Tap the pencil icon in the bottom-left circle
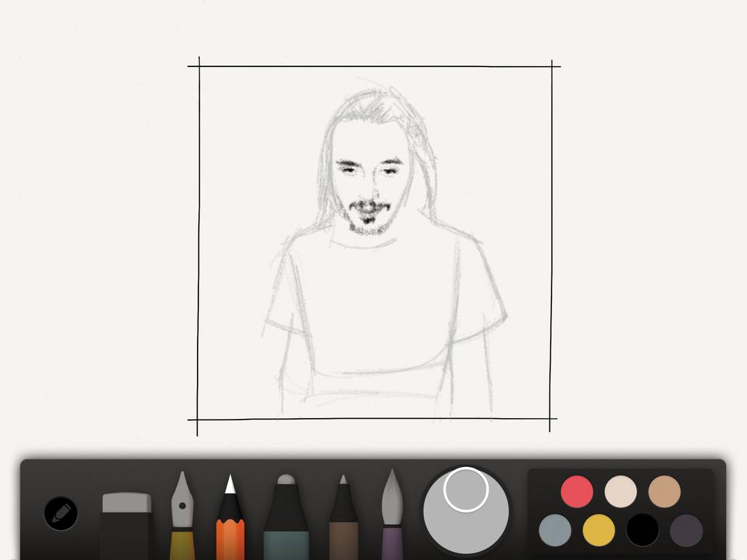The height and width of the screenshot is (560, 747). (60, 514)
